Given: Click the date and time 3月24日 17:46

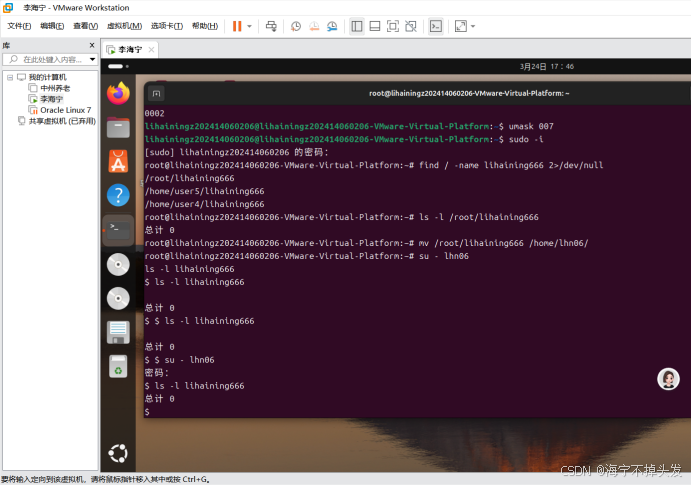Looking at the screenshot, I should [x=546, y=67].
